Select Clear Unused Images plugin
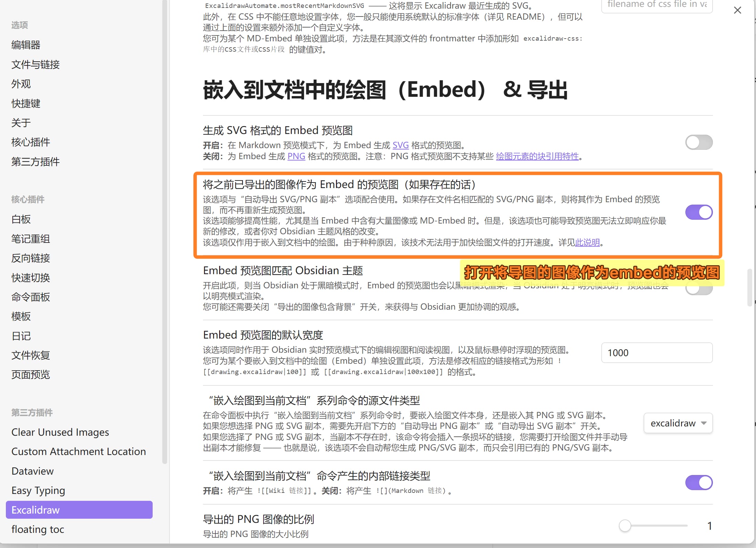The width and height of the screenshot is (756, 548). pos(60,432)
